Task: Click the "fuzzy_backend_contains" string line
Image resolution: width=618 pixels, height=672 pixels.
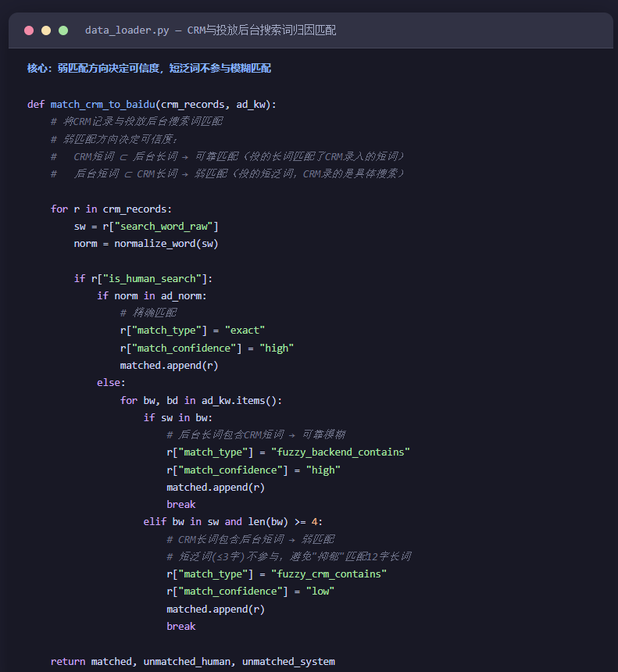Action: click(288, 452)
